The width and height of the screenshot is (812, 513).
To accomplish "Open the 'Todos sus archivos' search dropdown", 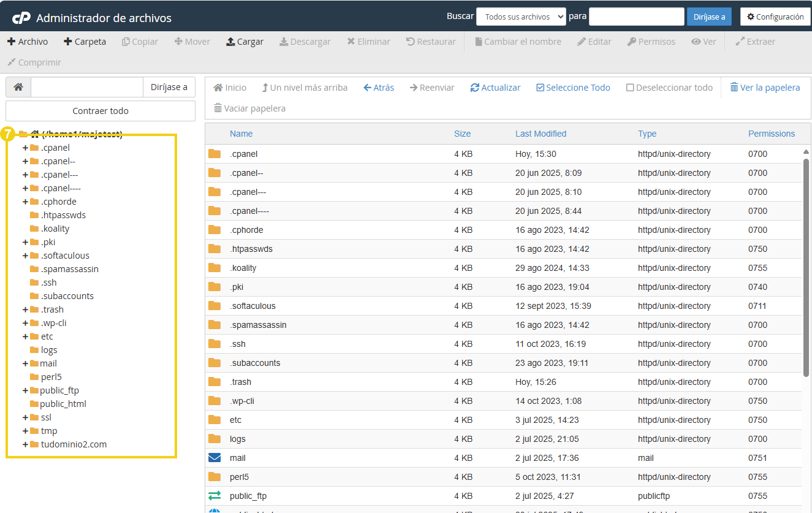I will pyautogui.click(x=520, y=17).
